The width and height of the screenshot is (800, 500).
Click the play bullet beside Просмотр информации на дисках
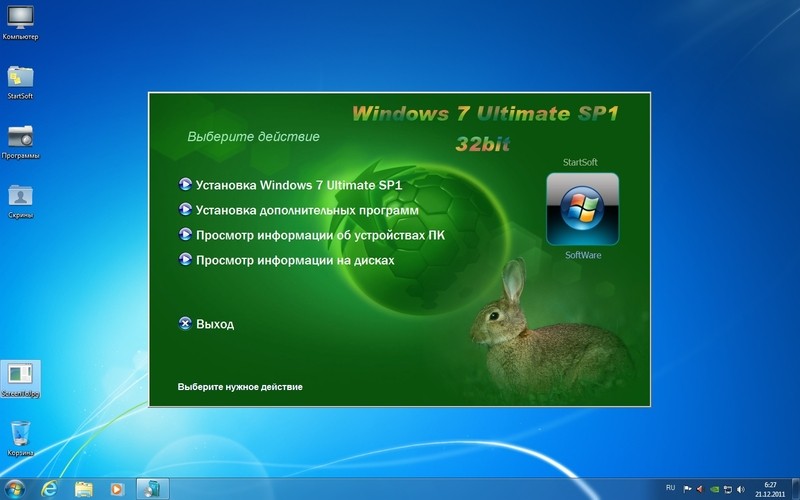(x=185, y=259)
